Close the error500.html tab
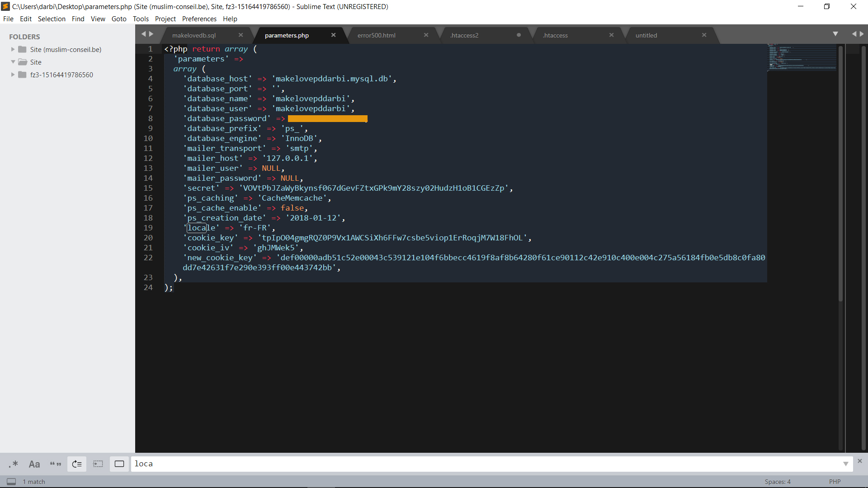This screenshot has width=868, height=488. click(x=426, y=35)
